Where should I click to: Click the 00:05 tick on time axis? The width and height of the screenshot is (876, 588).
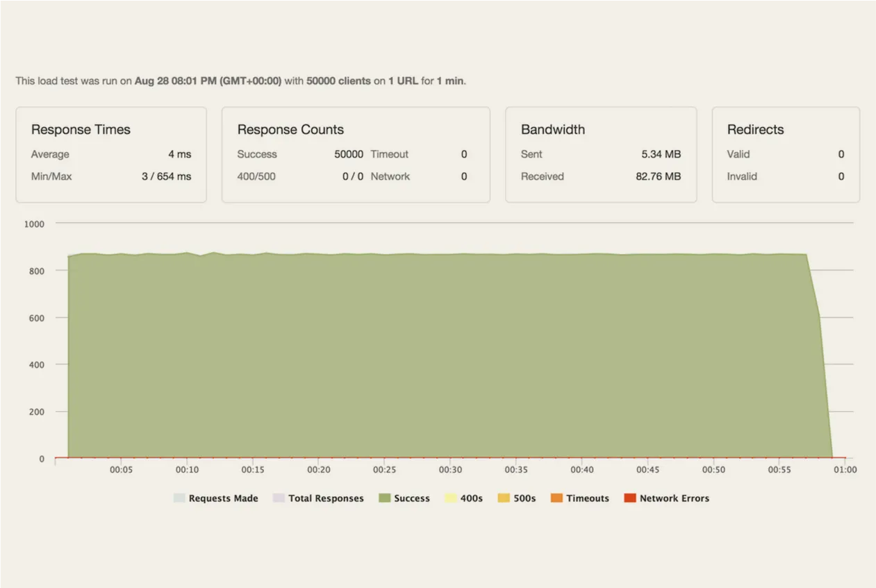[121, 470]
